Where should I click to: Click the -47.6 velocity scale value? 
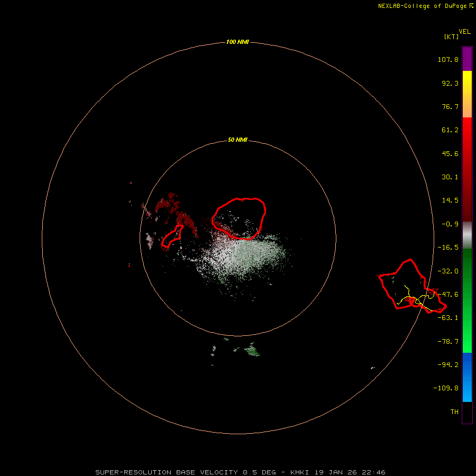click(448, 295)
